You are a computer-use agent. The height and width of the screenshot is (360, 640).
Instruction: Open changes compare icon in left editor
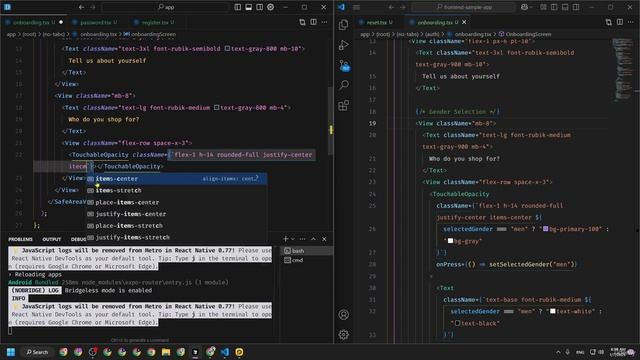coord(302,22)
